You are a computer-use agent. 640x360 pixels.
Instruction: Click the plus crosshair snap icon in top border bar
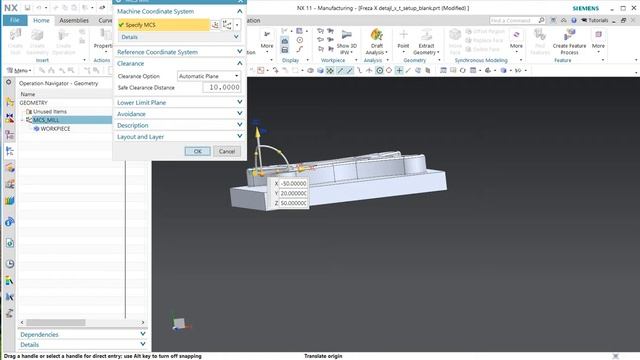(399, 71)
